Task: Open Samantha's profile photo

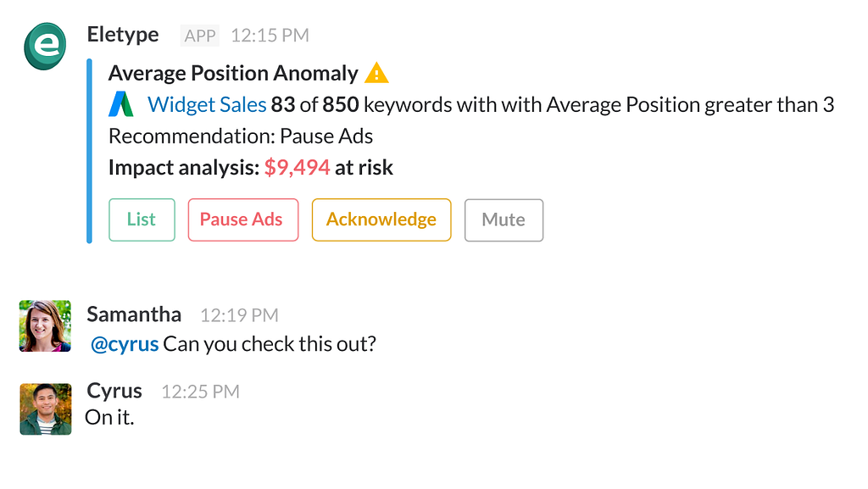Action: click(x=45, y=325)
